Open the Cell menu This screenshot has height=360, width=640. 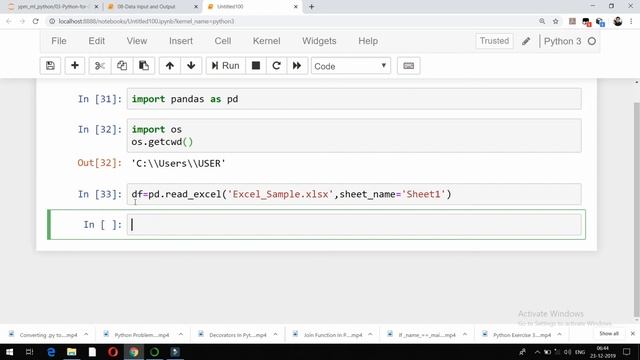223,41
